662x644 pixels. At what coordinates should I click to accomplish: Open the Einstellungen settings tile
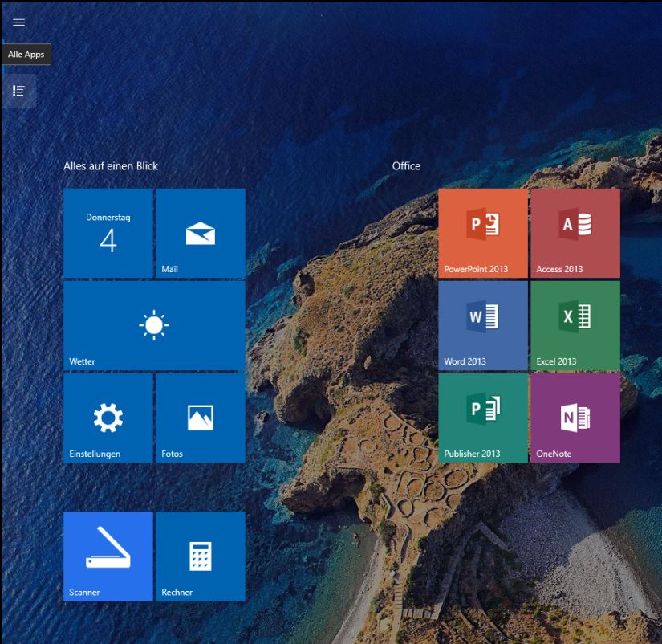(108, 418)
